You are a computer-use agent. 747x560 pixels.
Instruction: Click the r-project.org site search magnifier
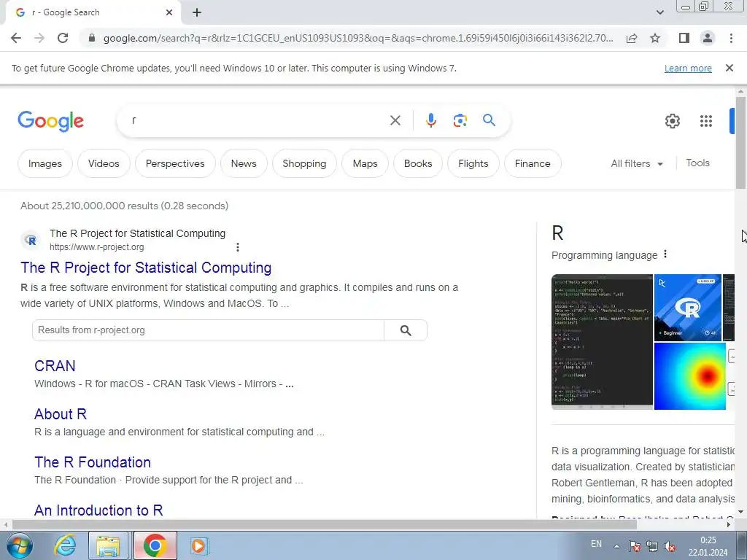[406, 330]
